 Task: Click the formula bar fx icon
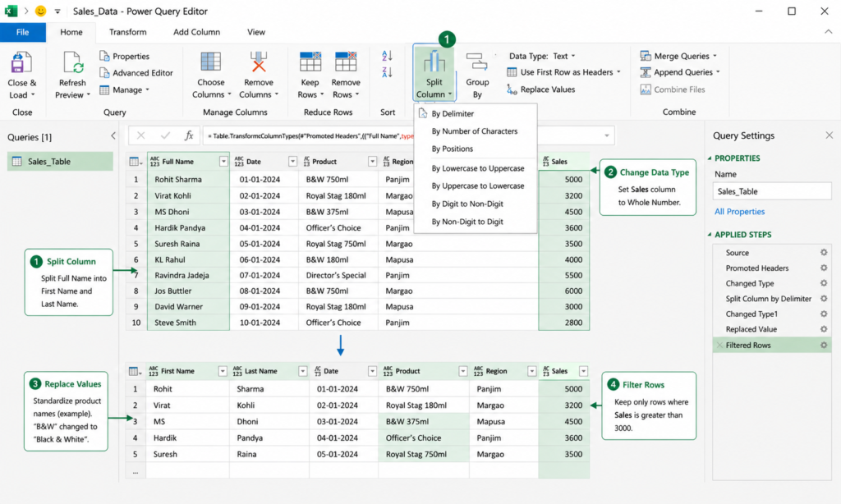pyautogui.click(x=189, y=135)
